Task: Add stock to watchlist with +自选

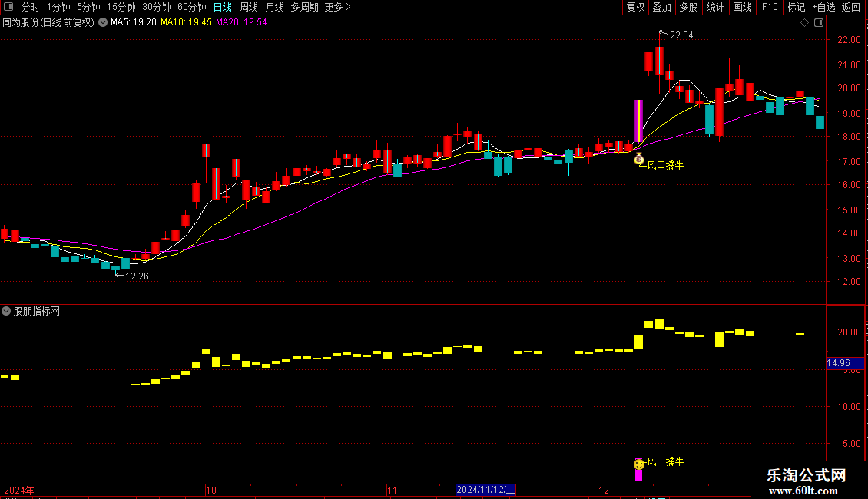Action: [823, 7]
